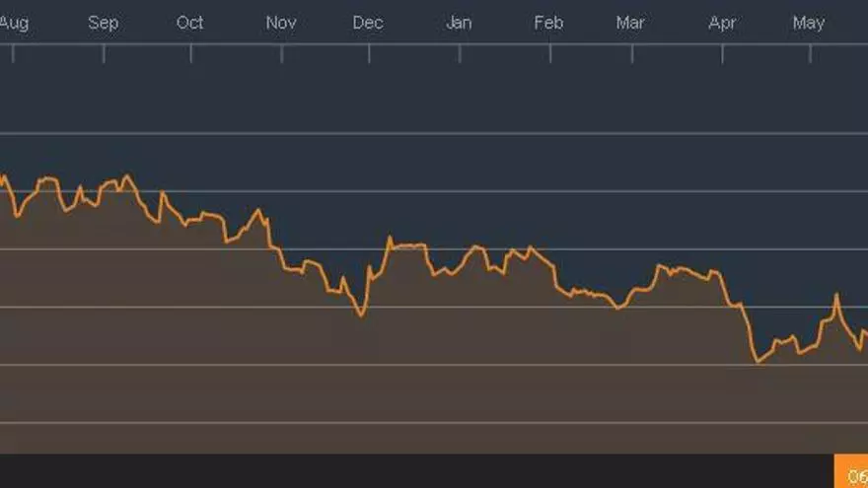Select the Jan label on the time axis

pyautogui.click(x=459, y=23)
